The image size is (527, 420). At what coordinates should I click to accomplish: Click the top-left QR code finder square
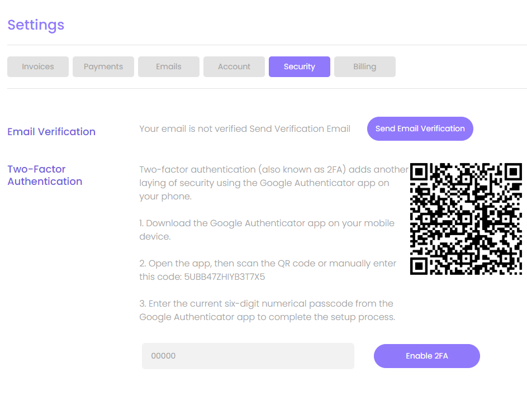[x=419, y=172]
